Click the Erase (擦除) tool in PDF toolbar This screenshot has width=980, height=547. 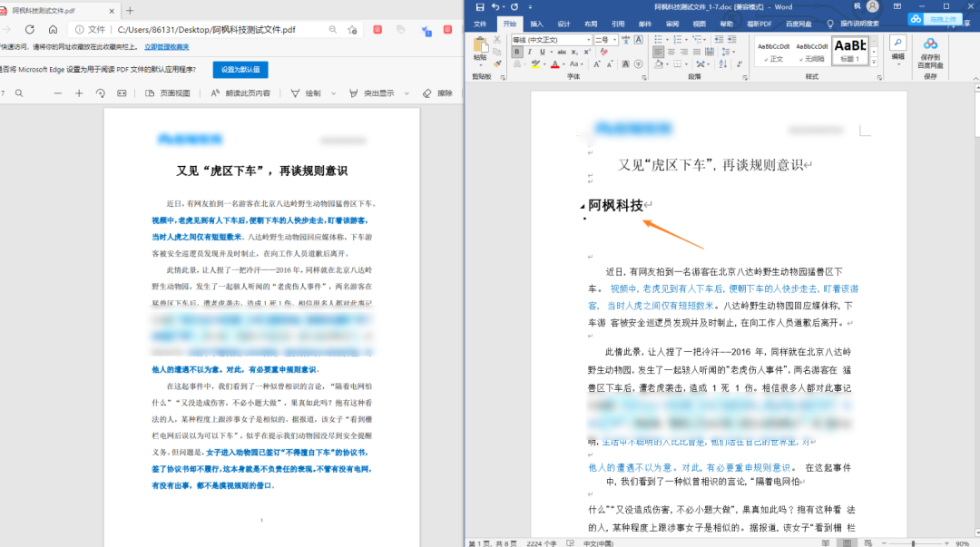click(426, 93)
